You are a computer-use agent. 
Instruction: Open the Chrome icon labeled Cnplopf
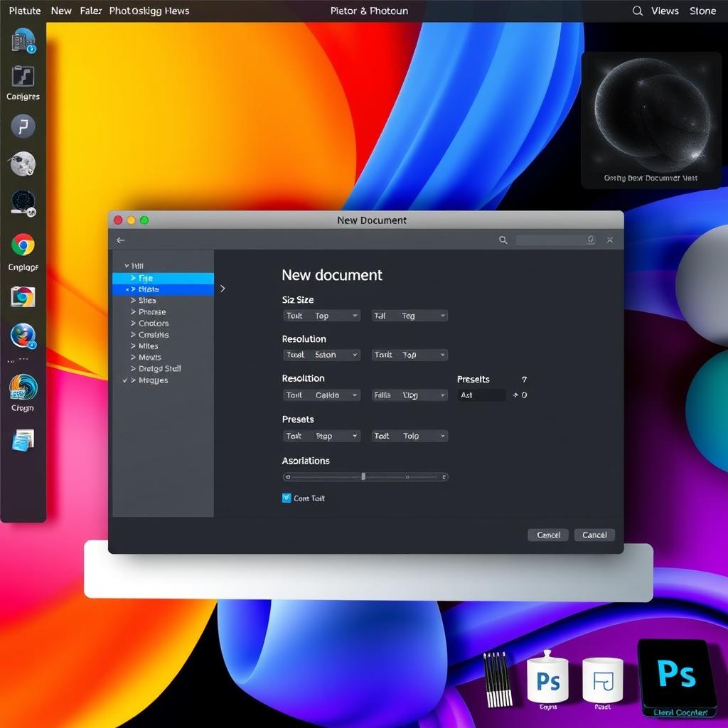pyautogui.click(x=23, y=245)
